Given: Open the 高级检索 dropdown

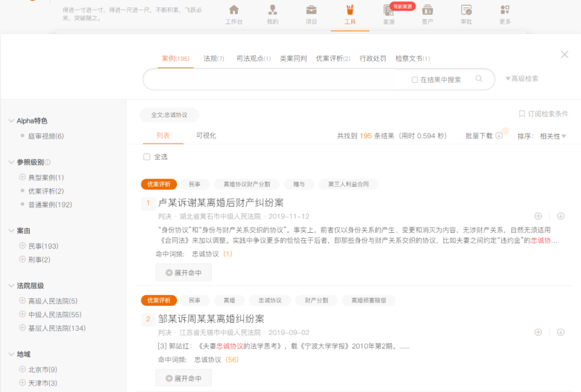Looking at the screenshot, I should pyautogui.click(x=522, y=79).
